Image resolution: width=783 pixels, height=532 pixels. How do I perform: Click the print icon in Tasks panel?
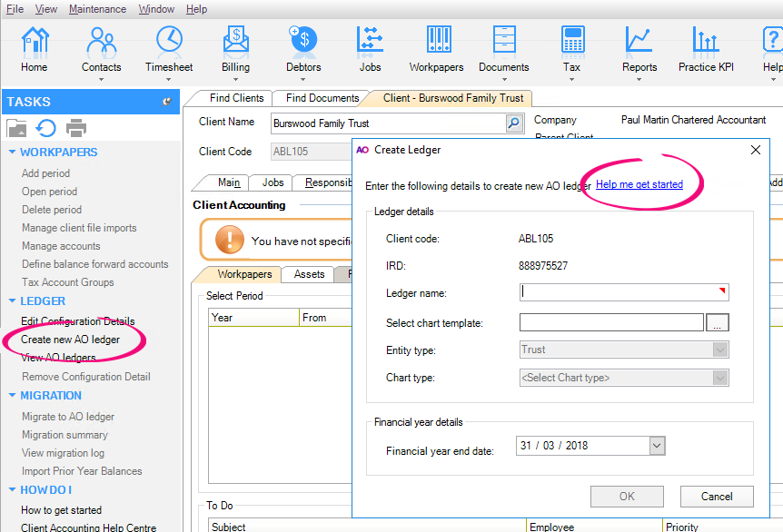[x=76, y=128]
